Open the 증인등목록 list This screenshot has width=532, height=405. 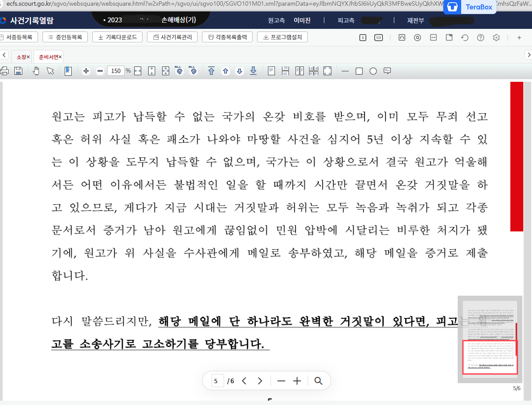[x=64, y=37]
